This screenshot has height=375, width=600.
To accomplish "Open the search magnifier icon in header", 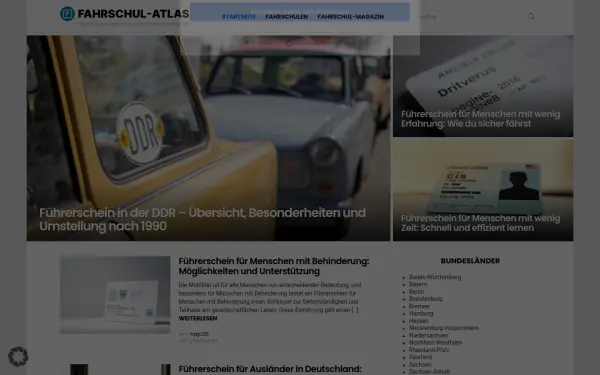I will [531, 16].
